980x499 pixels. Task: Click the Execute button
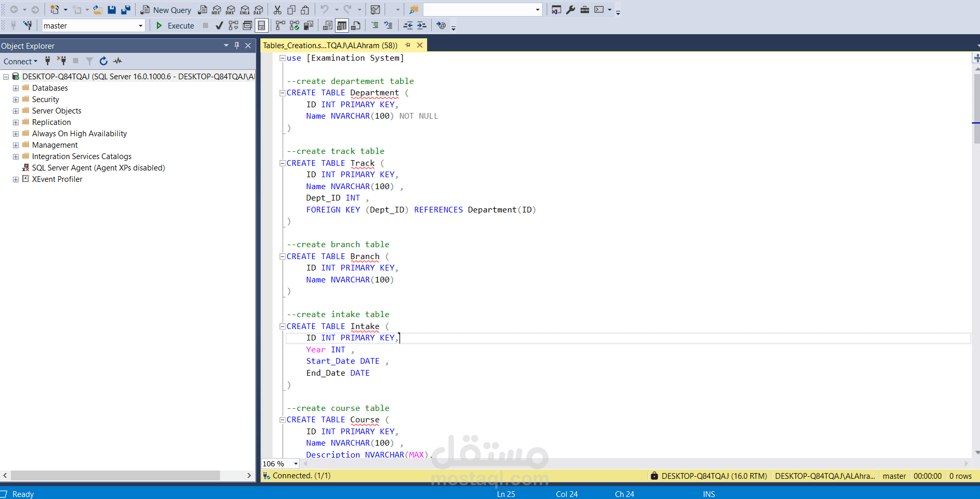(x=175, y=25)
